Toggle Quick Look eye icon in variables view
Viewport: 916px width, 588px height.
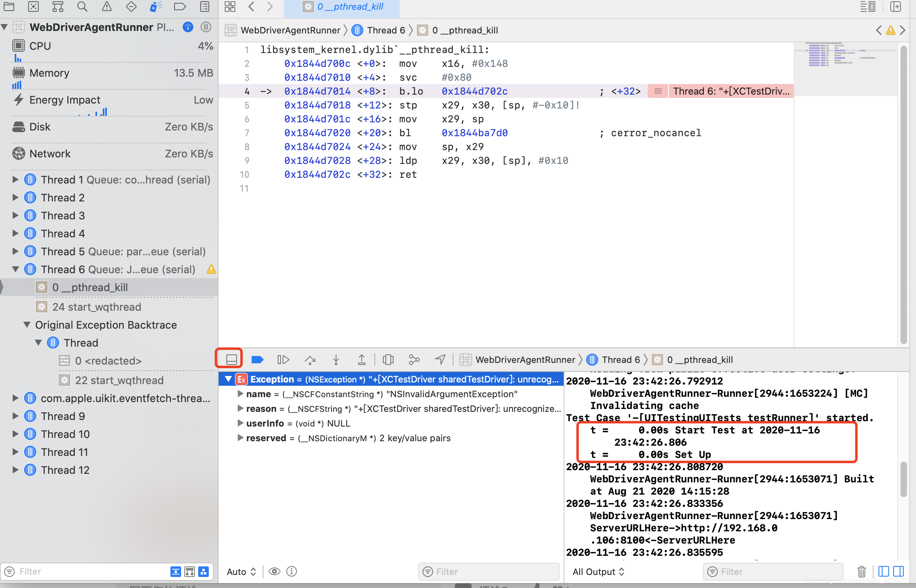pyautogui.click(x=274, y=571)
